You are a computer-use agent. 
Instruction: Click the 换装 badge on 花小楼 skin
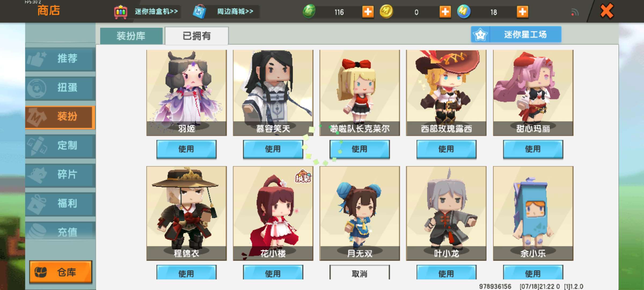(303, 177)
